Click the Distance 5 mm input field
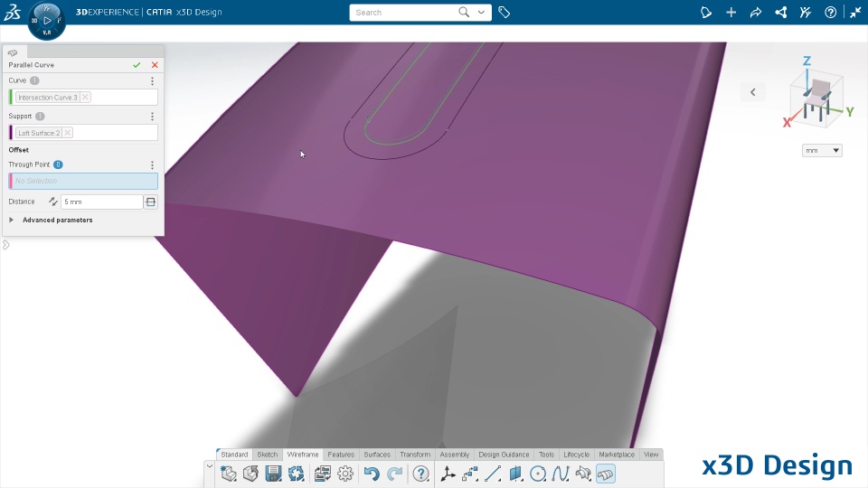This screenshot has height=488, width=868. pos(102,202)
